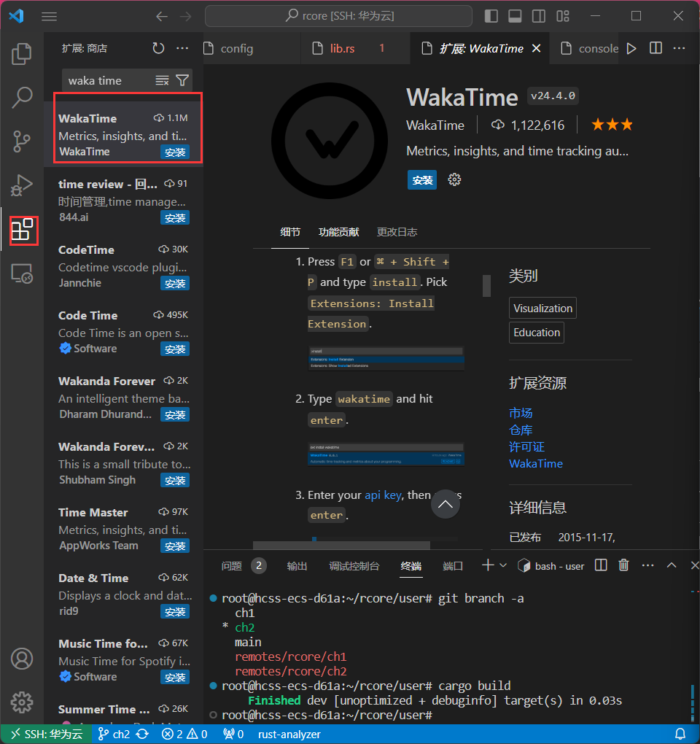This screenshot has width=700, height=744.
Task: Install the WakaTime extension
Action: click(x=421, y=179)
